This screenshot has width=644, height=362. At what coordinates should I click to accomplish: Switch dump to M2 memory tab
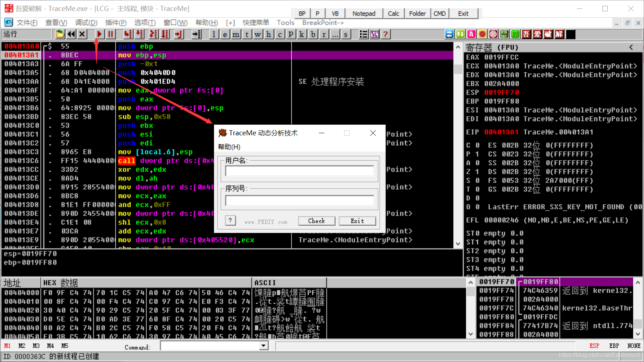22,346
